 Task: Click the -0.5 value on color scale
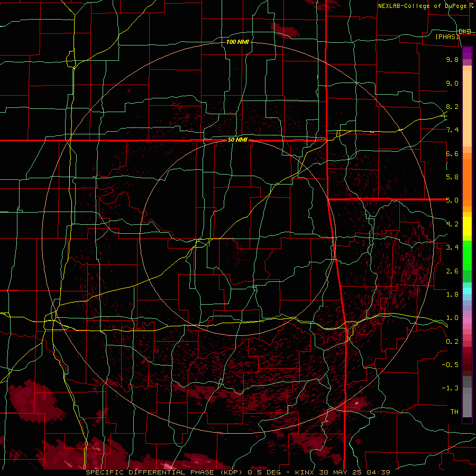[x=450, y=365]
